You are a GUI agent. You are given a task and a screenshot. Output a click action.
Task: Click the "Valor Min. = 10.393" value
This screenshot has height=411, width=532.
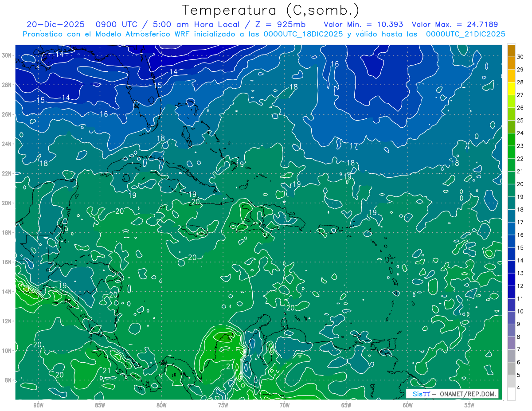pos(363,24)
